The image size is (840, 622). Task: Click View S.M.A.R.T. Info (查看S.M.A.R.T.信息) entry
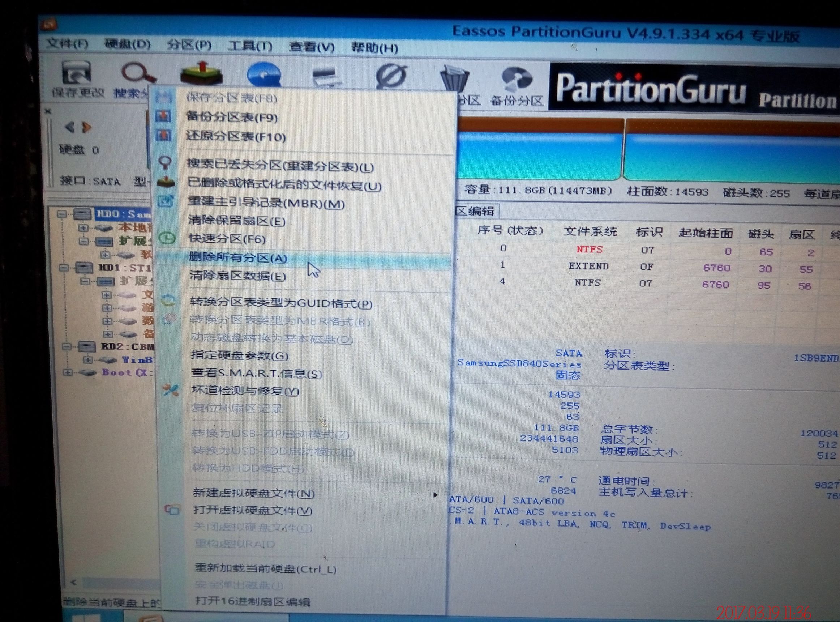point(256,374)
